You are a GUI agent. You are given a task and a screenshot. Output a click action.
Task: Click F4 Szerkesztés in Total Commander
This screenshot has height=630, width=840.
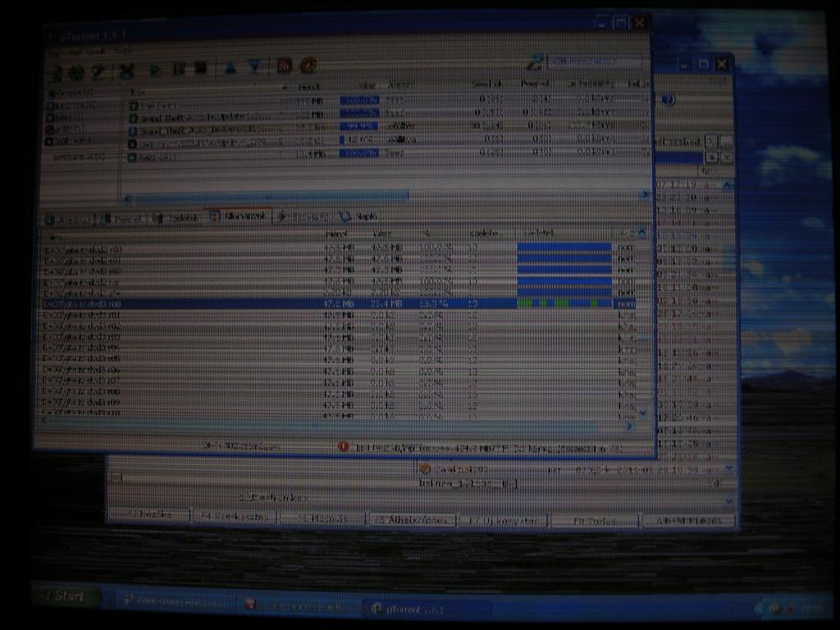point(234,517)
